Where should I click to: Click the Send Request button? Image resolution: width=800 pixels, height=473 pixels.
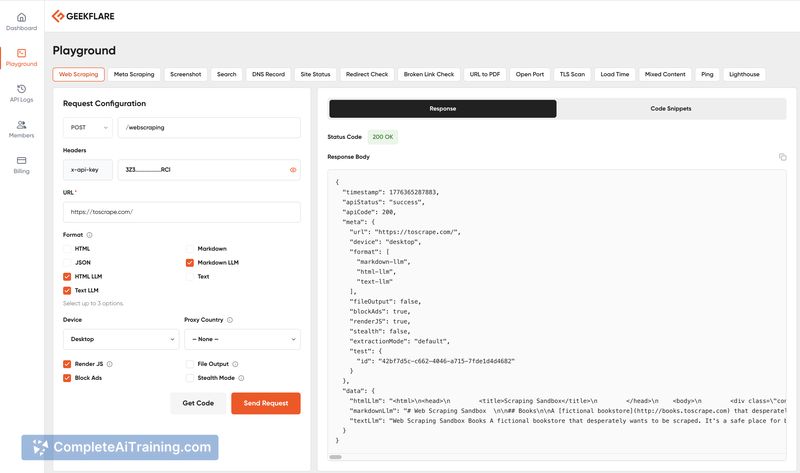pyautogui.click(x=266, y=403)
